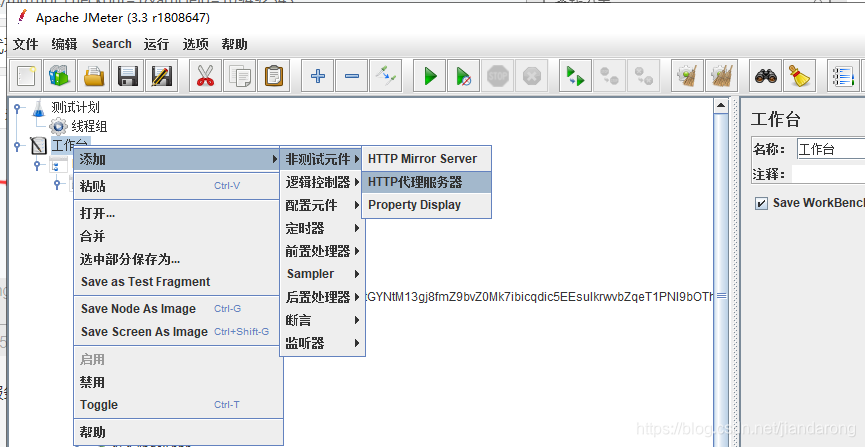The image size is (865, 447).
Task: Choose 添加 in the context menu
Action: point(178,159)
